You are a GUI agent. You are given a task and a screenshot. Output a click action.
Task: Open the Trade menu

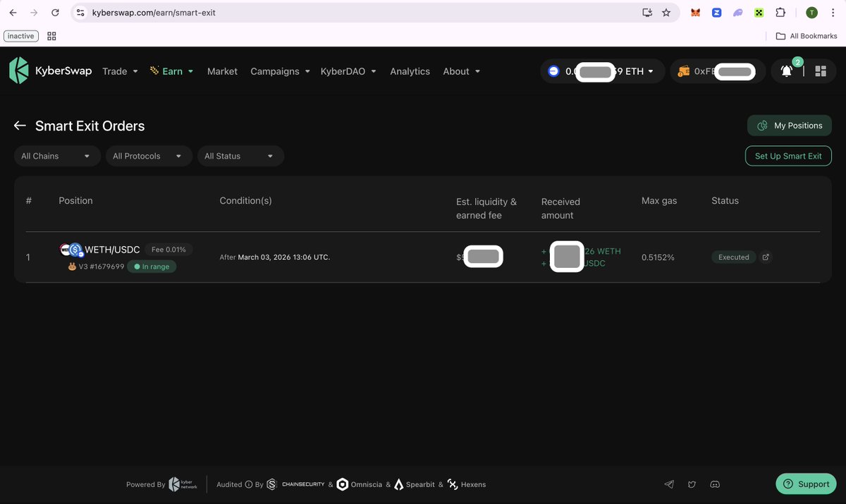click(x=120, y=71)
